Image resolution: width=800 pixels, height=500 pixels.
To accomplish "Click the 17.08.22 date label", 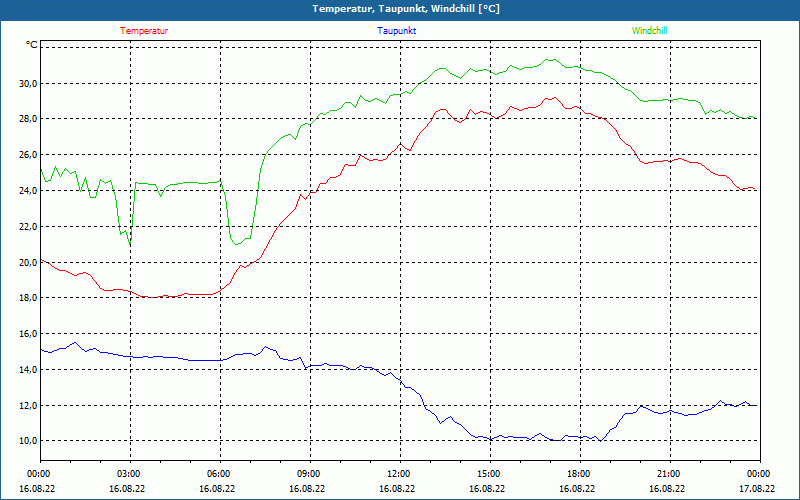I will [x=758, y=489].
